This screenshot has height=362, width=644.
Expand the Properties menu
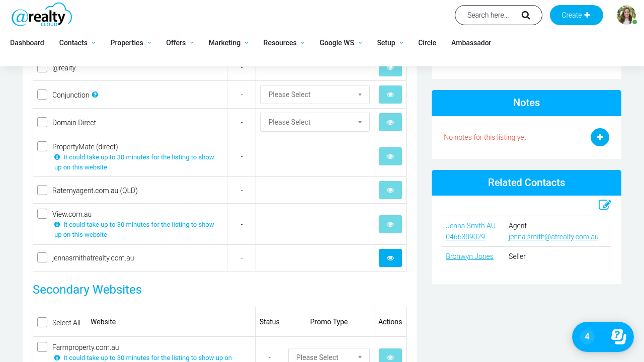131,43
